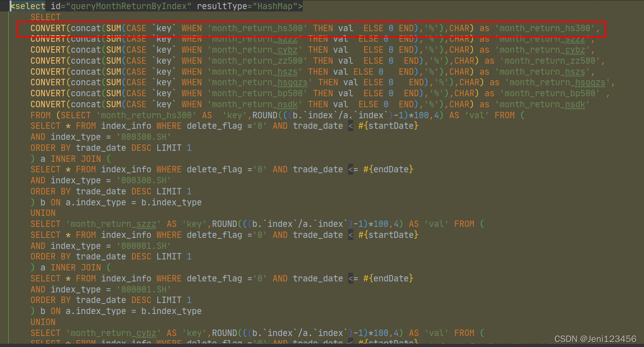Click 'val' alias on the FROM (SELECT 'month_return_hs300' line
The image size is (644, 347).
pyautogui.click(x=477, y=116)
